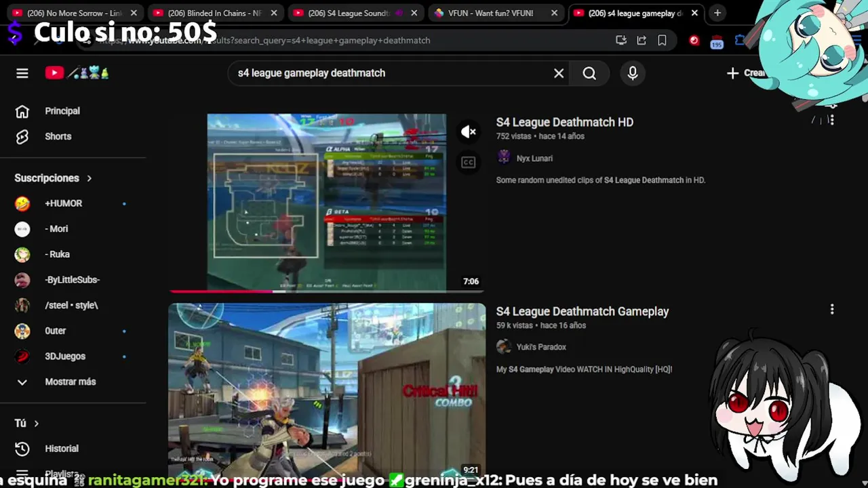Click the Yuki's Paradox channel avatar
The image size is (868, 488).
pyautogui.click(x=504, y=347)
